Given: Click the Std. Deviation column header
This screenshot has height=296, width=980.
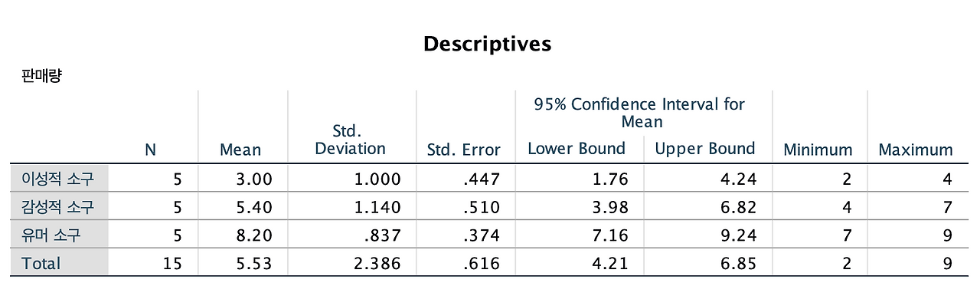Looking at the screenshot, I should point(350,140).
